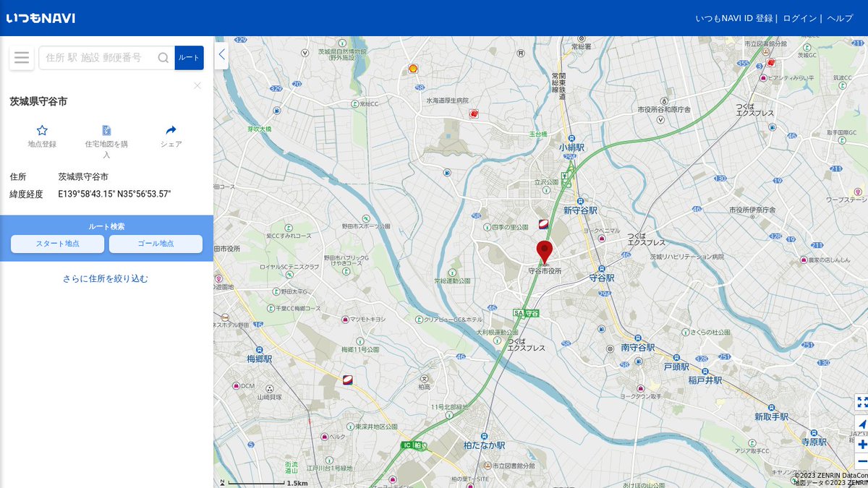Click the クリアビューGC&ホテル map label
This screenshot has height=488, width=868.
(453, 319)
